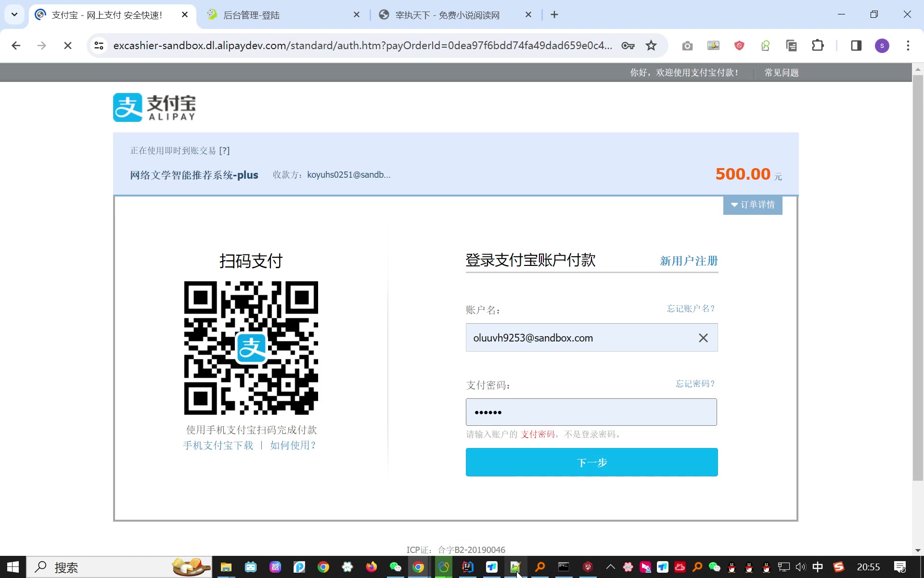Open the red shield ad blocker extension
Screen dimensions: 924x578
tap(739, 46)
